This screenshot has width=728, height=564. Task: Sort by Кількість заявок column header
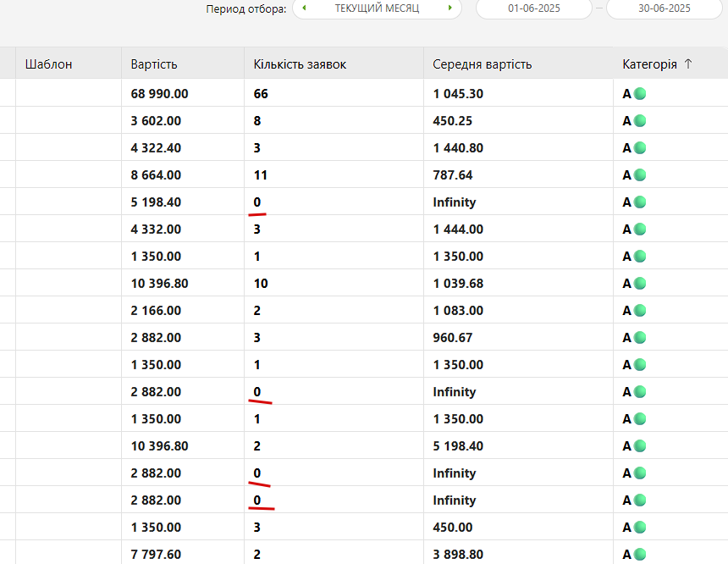[300, 64]
